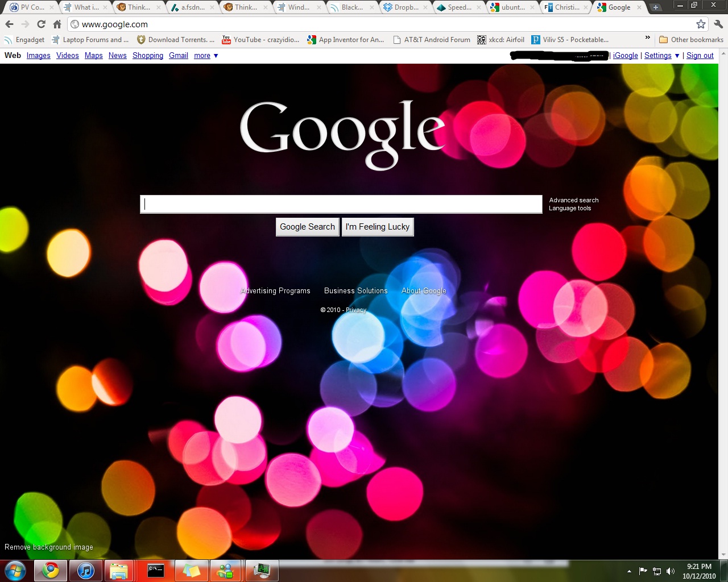Open Windows Explorer from the taskbar

118,570
